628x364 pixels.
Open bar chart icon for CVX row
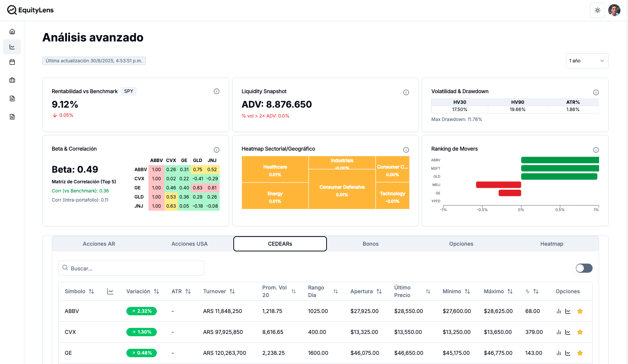click(559, 332)
